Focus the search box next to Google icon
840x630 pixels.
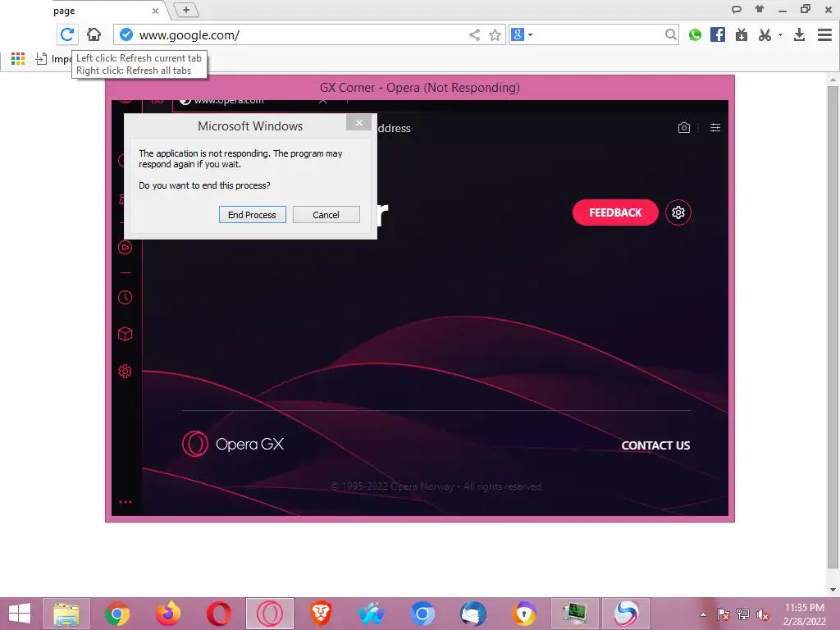(598, 34)
